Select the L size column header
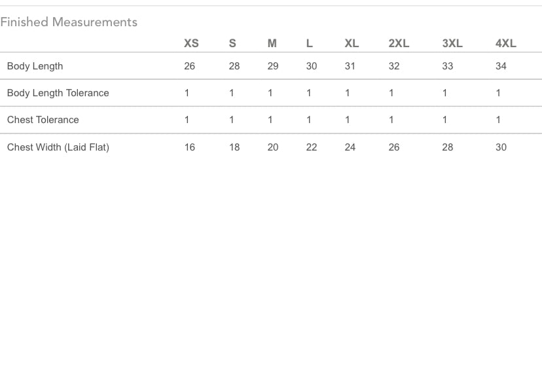Viewport: 542px width, 392px height. coord(310,43)
